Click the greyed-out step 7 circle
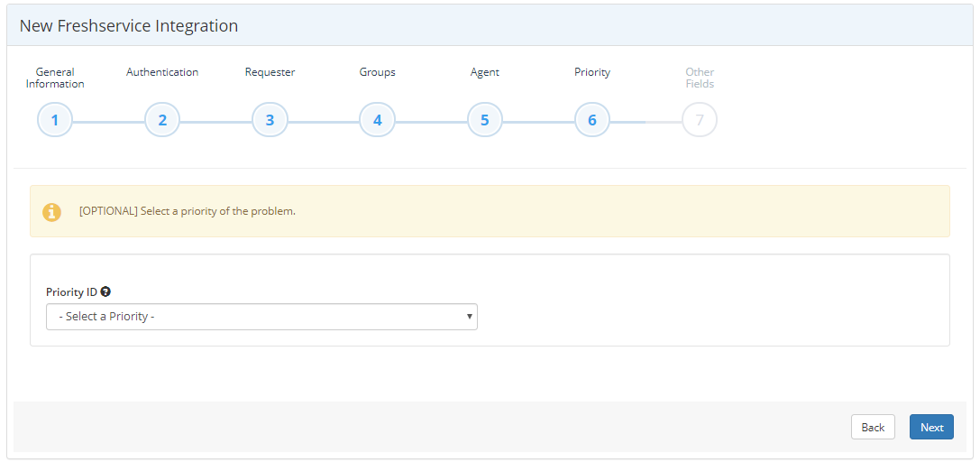The image size is (980, 462). click(699, 120)
